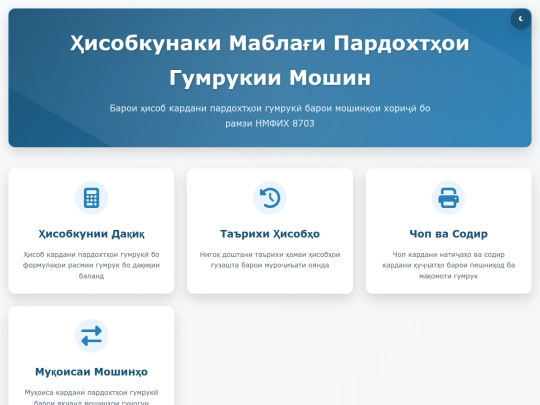This screenshot has width=540, height=405.
Task: Click description text under Таърихи Ҳисобҳо
Action: pyautogui.click(x=270, y=260)
